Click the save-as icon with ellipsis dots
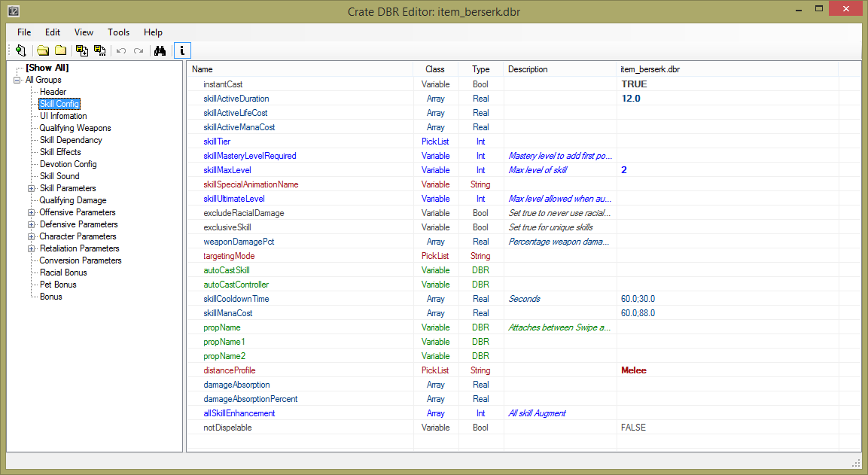Viewport: 868px width, 475px height. click(x=99, y=50)
